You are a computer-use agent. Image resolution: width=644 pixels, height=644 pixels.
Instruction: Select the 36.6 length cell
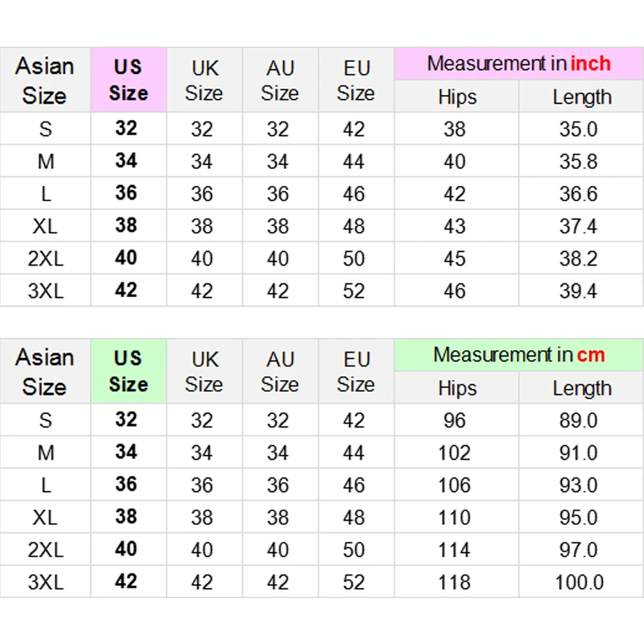coord(579,194)
